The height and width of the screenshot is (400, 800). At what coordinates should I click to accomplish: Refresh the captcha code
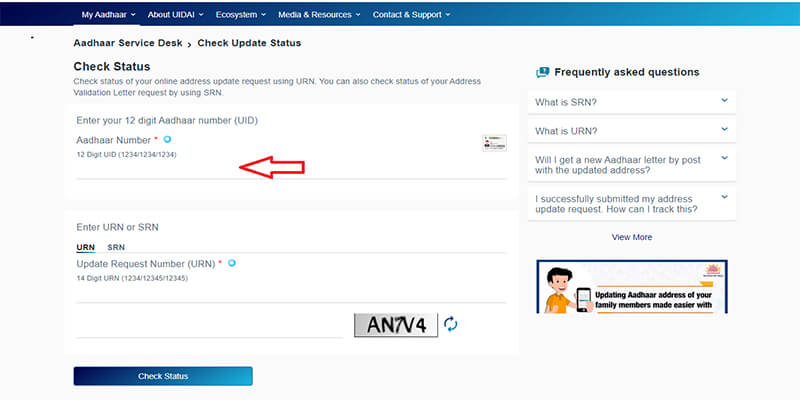451,324
